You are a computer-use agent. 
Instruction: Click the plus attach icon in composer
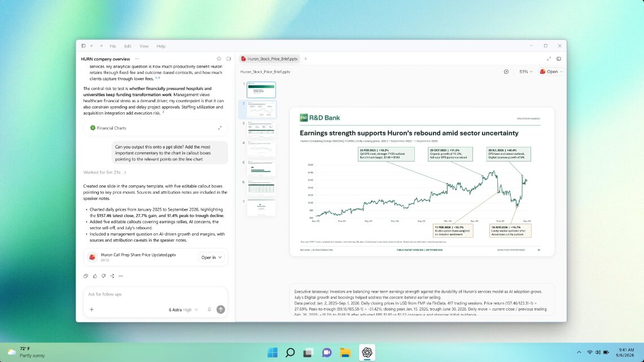[91, 309]
